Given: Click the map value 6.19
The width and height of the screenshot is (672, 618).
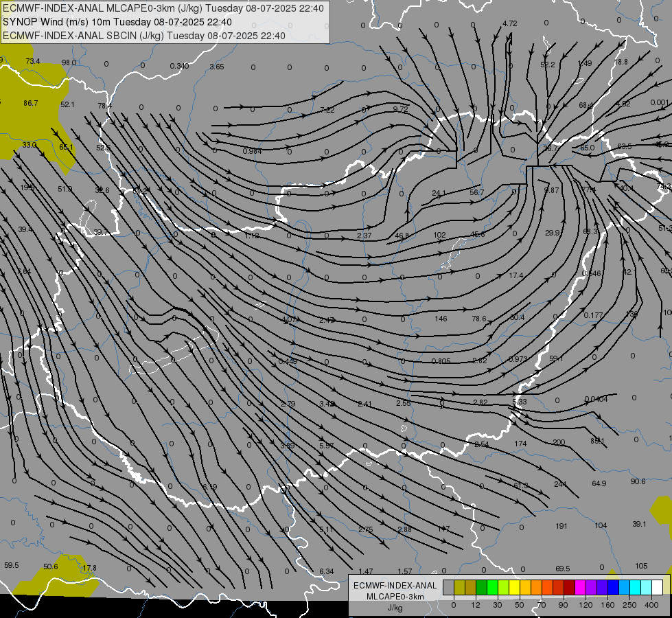Looking at the screenshot, I should pos(209,487).
